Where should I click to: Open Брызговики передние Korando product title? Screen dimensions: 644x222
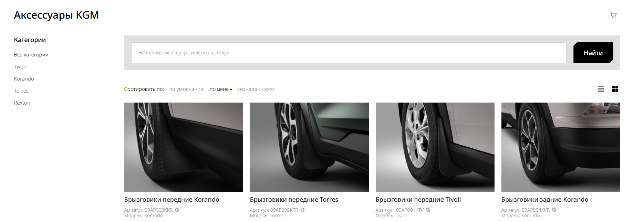pos(172,200)
